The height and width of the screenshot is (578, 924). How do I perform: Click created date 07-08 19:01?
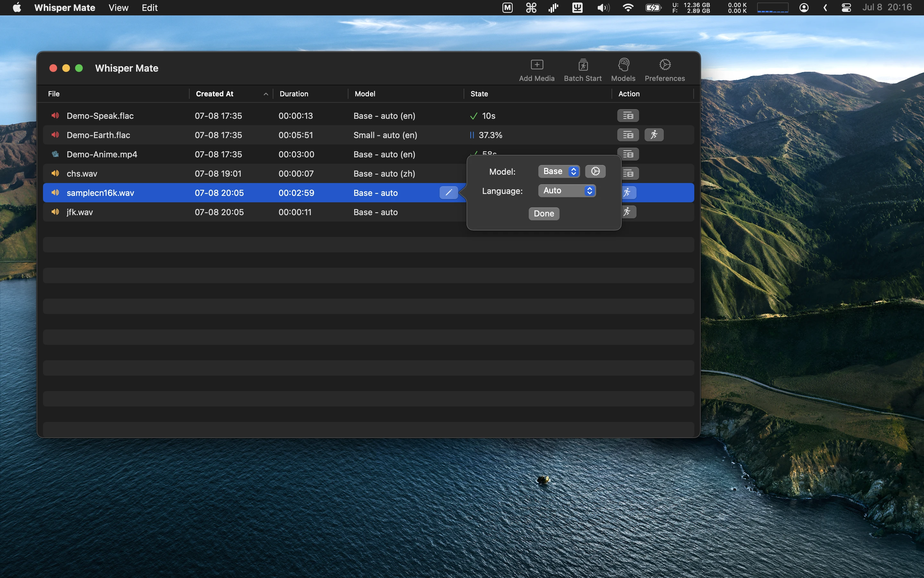(x=218, y=173)
